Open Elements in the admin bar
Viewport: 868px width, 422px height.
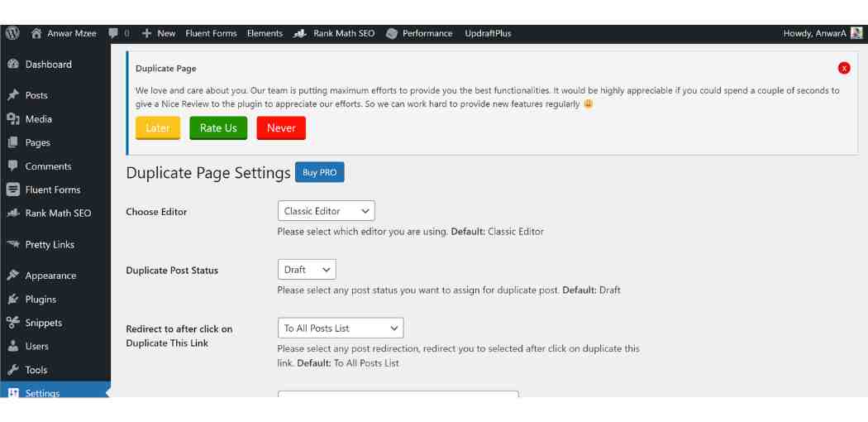[265, 33]
